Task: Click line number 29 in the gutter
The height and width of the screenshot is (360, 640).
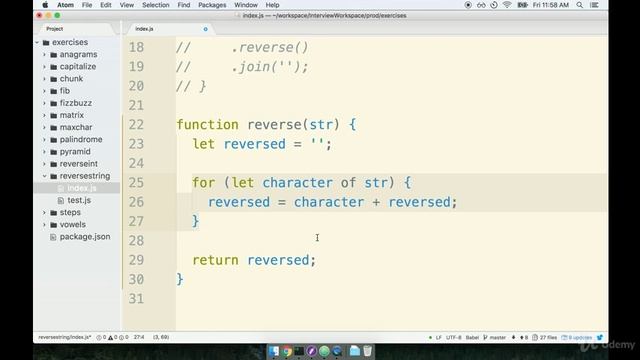Action: pyautogui.click(x=136, y=260)
